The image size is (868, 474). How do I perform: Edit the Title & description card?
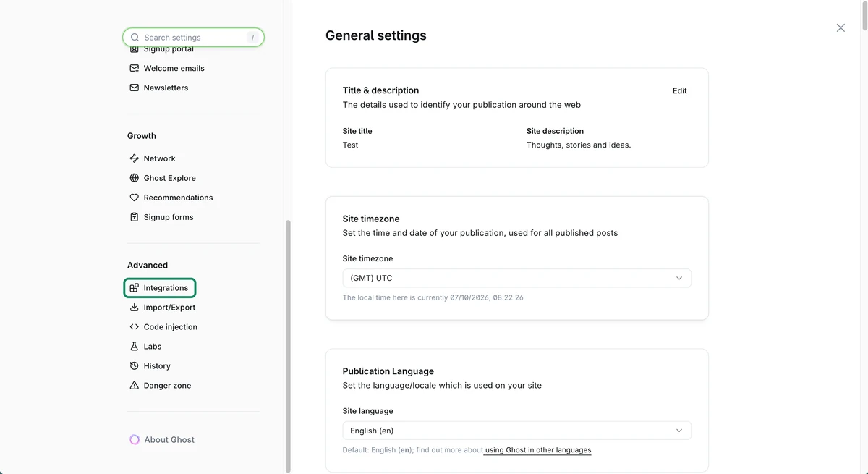point(680,90)
